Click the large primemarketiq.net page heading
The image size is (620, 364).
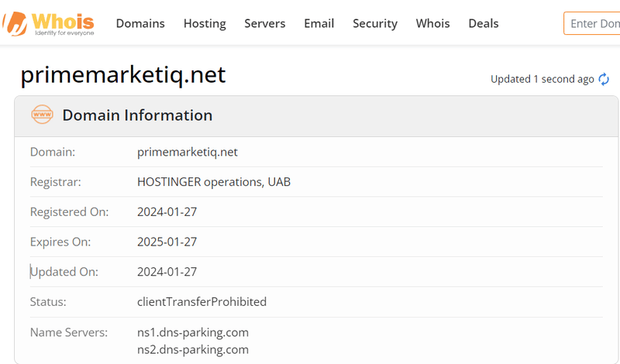click(x=123, y=75)
